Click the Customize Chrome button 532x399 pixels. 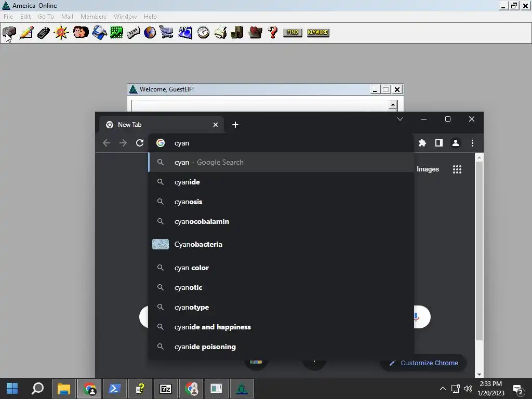click(424, 363)
